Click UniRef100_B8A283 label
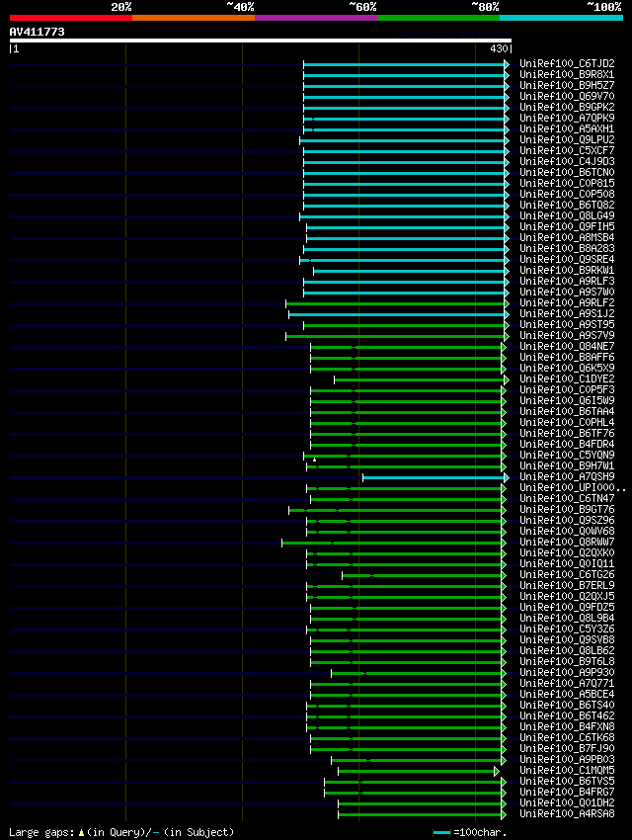The width and height of the screenshot is (632, 840). pyautogui.click(x=567, y=249)
